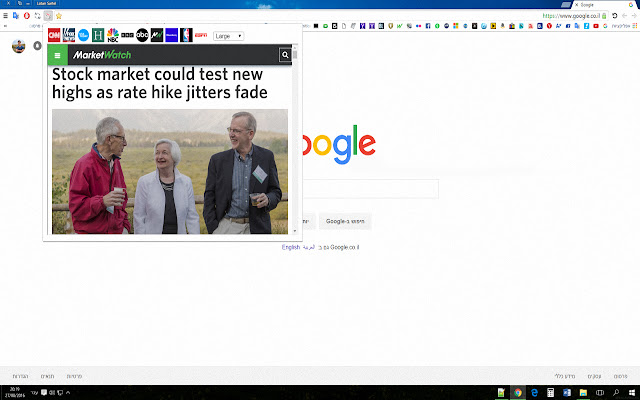Click the browser forward arrow
Image resolution: width=640 pixels, height=400 pixels.
[634, 16]
